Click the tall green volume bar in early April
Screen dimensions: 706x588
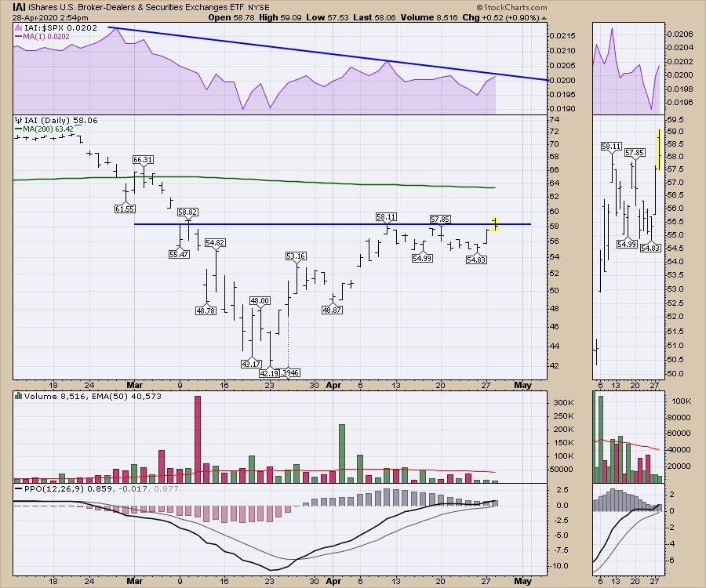click(342, 453)
